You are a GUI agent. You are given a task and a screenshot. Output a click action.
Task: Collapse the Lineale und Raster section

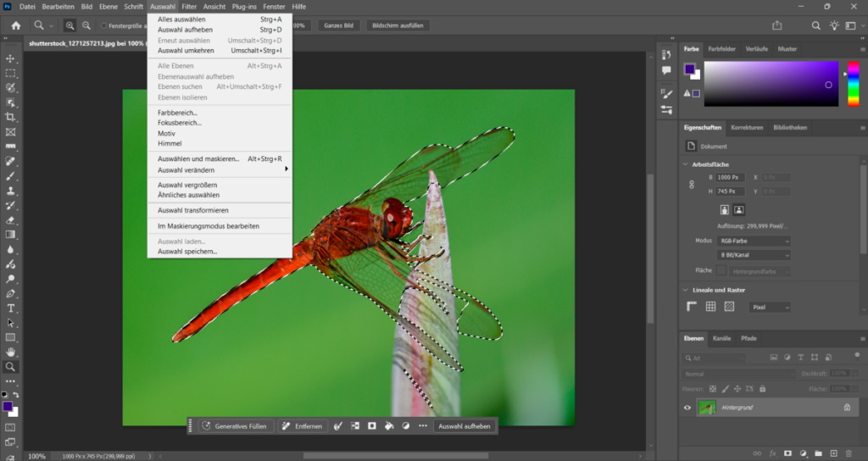click(x=685, y=290)
